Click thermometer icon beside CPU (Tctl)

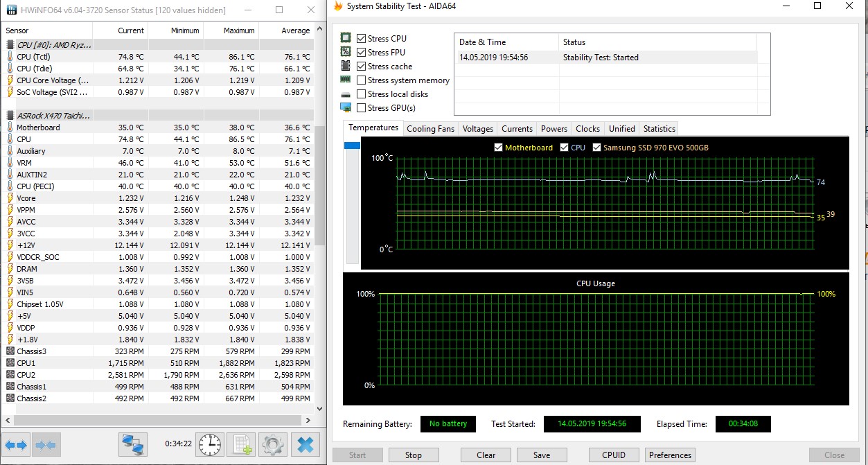(x=10, y=57)
